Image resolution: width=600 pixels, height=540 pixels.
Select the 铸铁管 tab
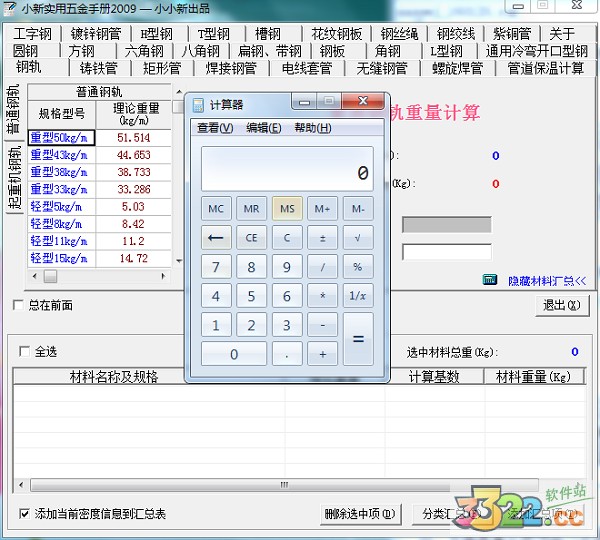(x=98, y=68)
